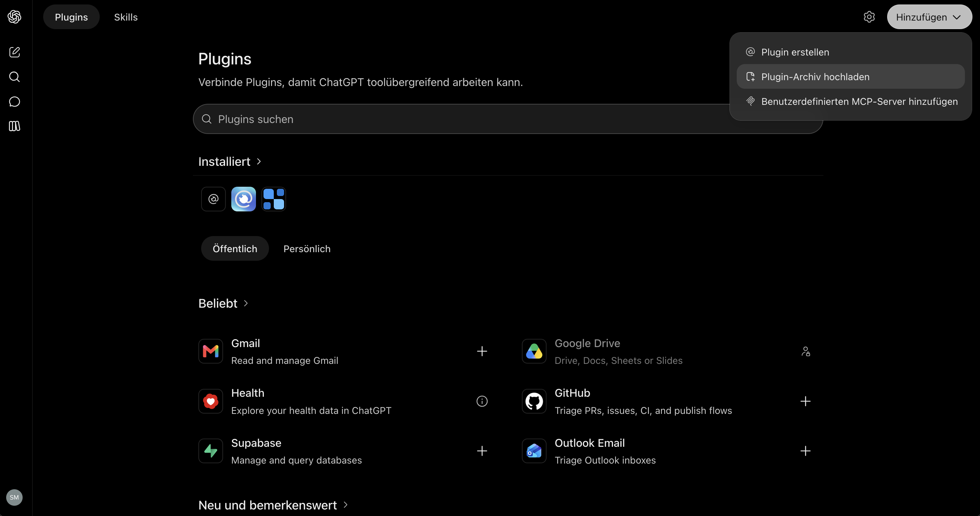Open the first installed plugin icon

point(213,199)
